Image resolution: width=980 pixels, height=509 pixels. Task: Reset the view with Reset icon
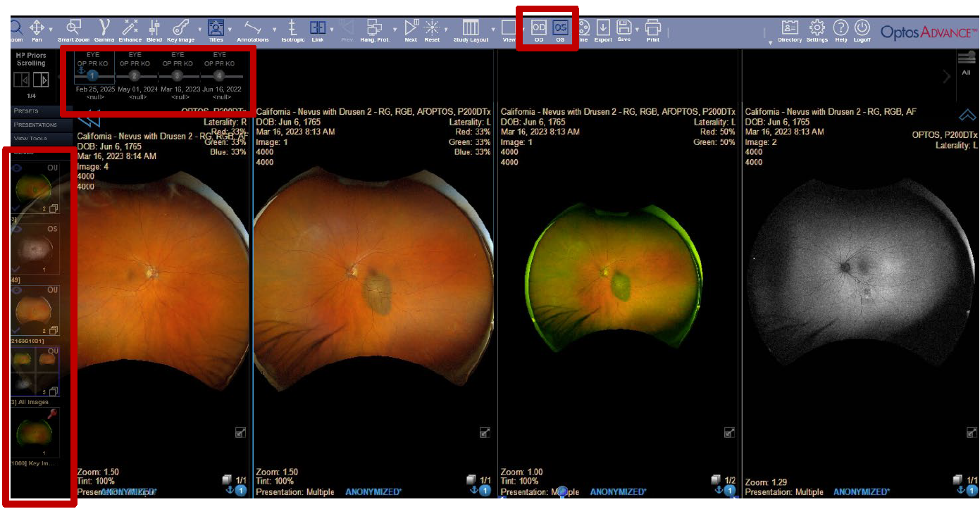pos(431,27)
